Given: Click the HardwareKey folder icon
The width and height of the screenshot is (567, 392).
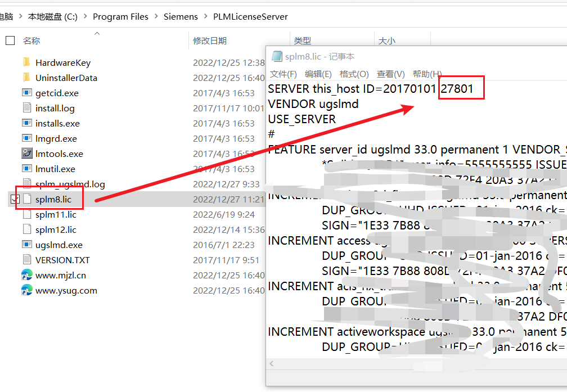Looking at the screenshot, I should pyautogui.click(x=26, y=62).
